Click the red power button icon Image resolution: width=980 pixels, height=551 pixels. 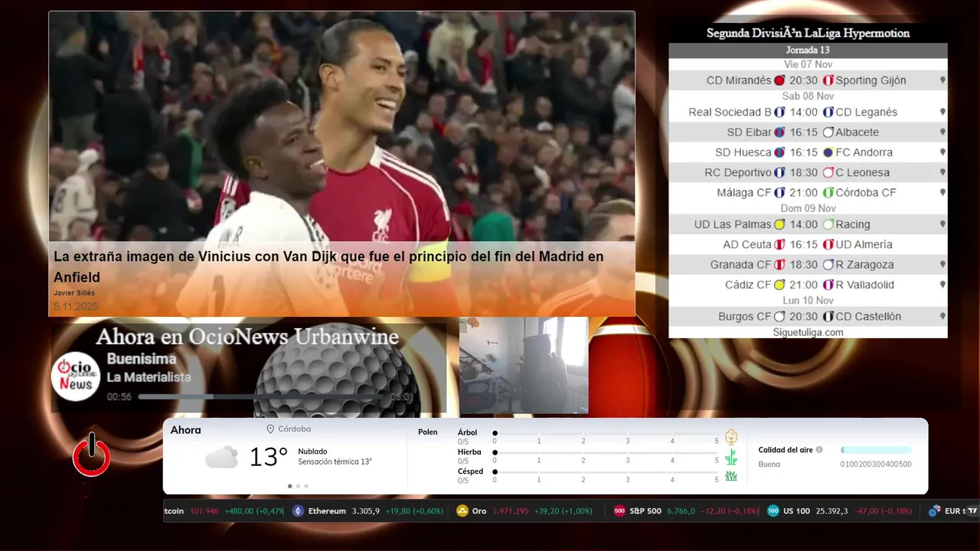coord(92,455)
